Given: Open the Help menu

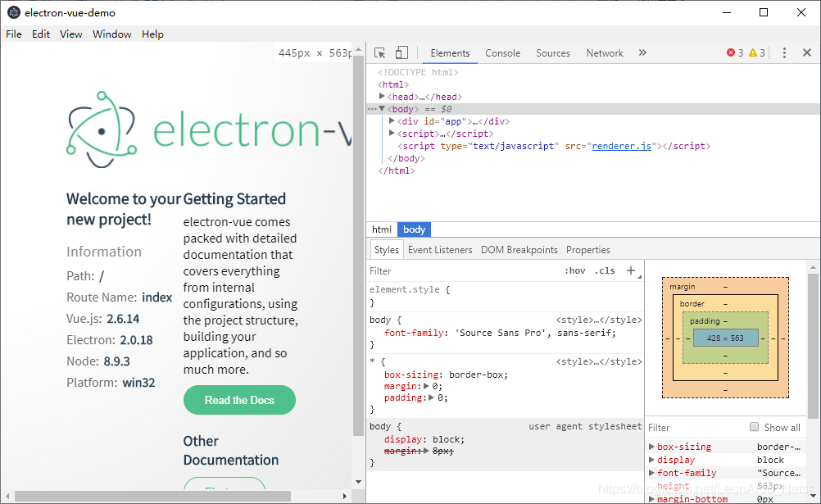Looking at the screenshot, I should tap(153, 34).
